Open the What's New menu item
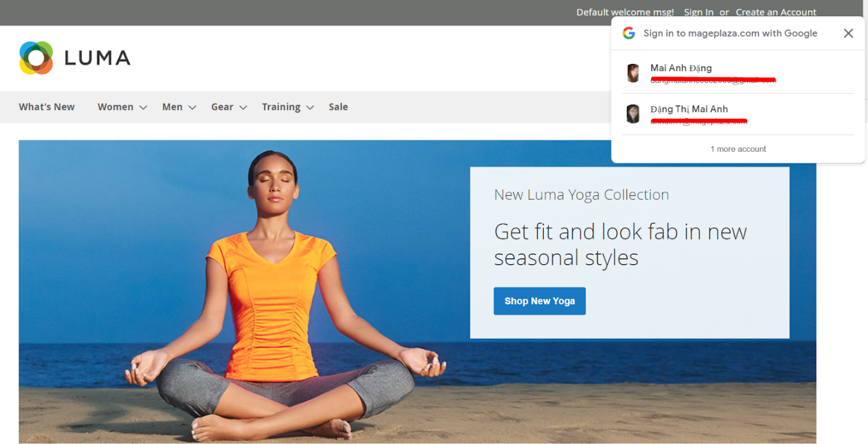Viewport: 868px width, 444px height. 47,107
